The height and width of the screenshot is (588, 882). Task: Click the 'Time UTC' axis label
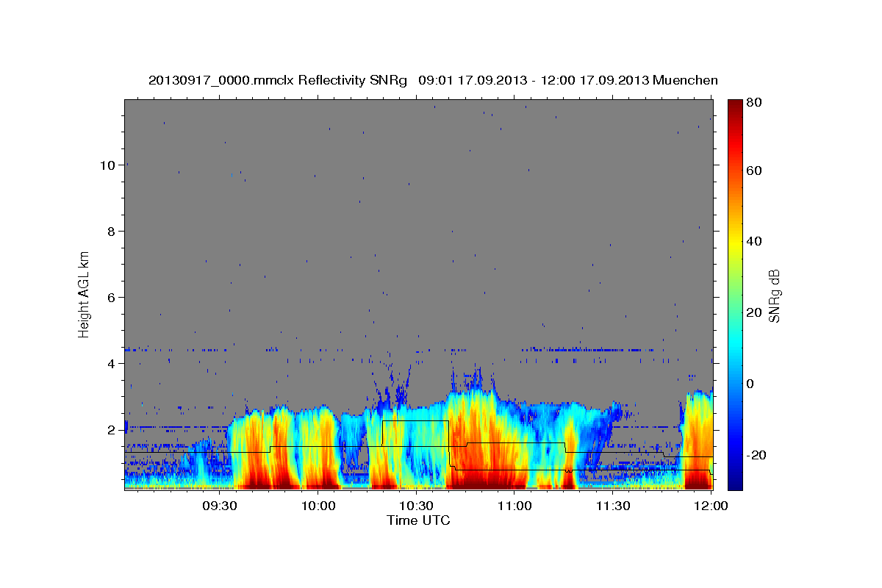tap(418, 520)
